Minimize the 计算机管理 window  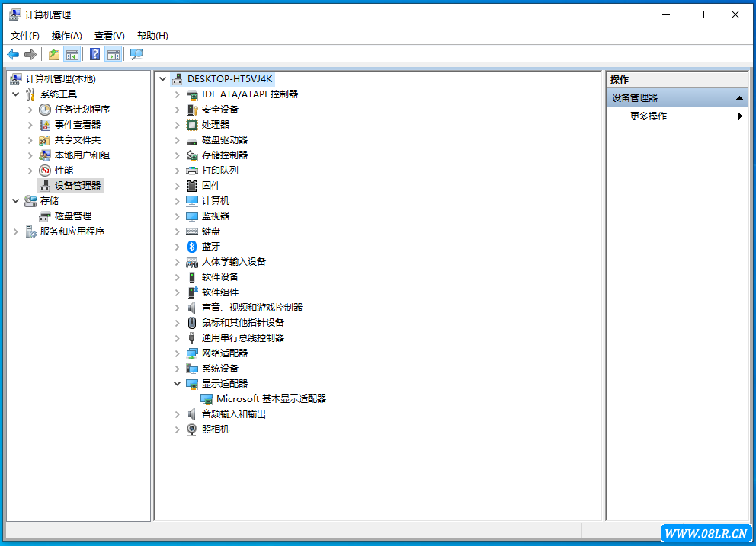[666, 15]
